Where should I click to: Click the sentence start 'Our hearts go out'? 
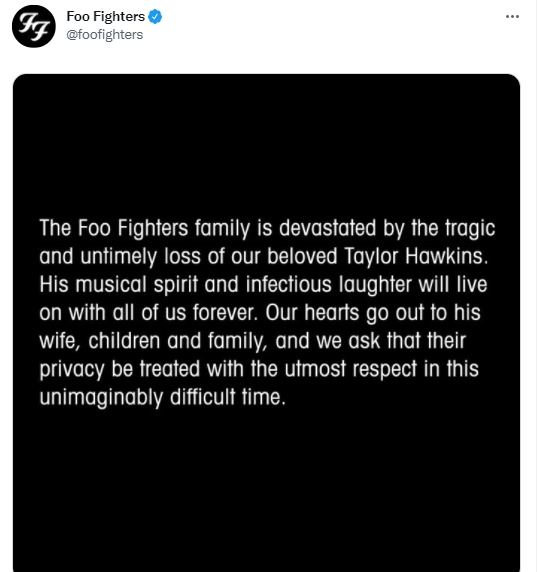[x=345, y=313]
